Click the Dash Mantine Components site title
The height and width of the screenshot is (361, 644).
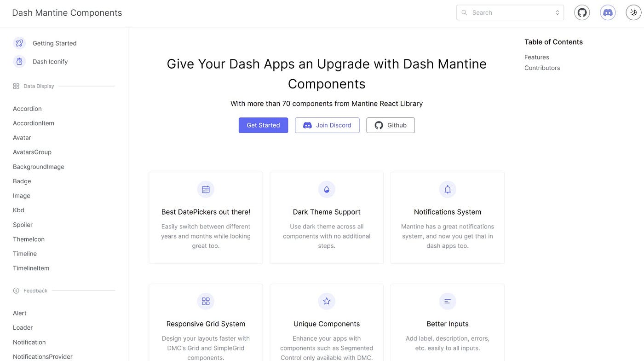click(x=67, y=13)
